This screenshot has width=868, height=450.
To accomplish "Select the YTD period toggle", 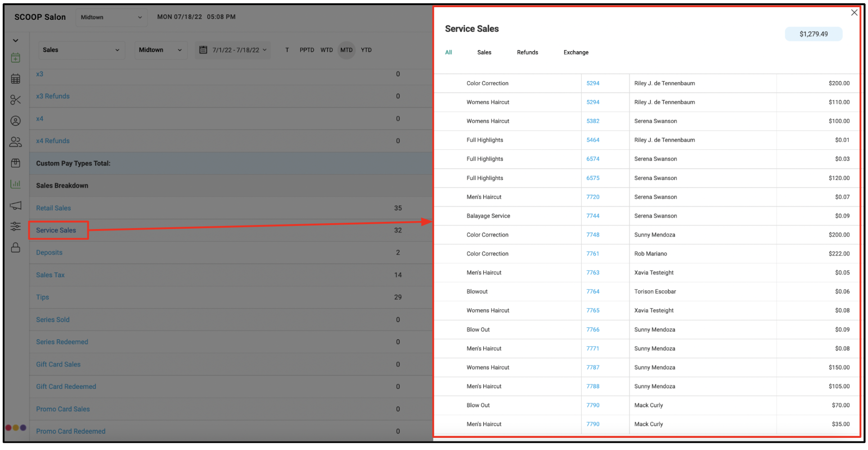I will click(366, 50).
